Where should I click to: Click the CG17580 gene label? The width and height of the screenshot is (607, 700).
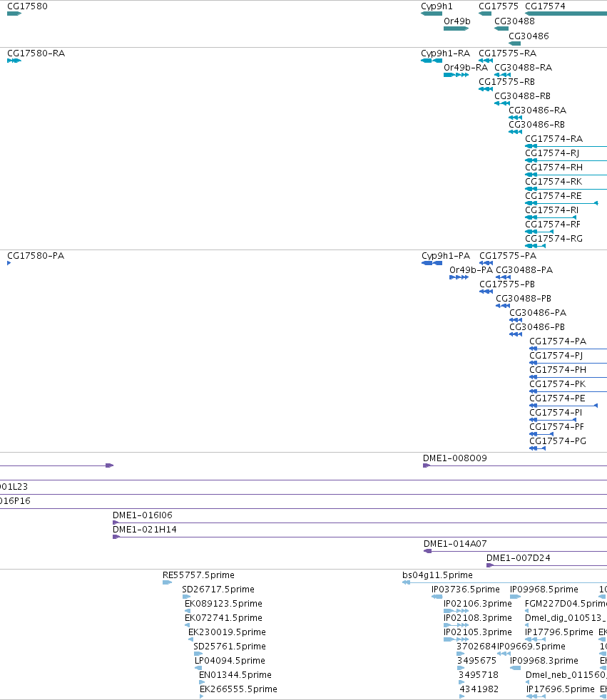(x=27, y=6)
